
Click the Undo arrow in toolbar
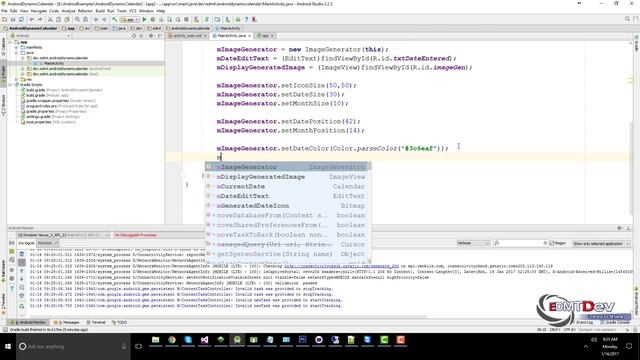(32, 20)
